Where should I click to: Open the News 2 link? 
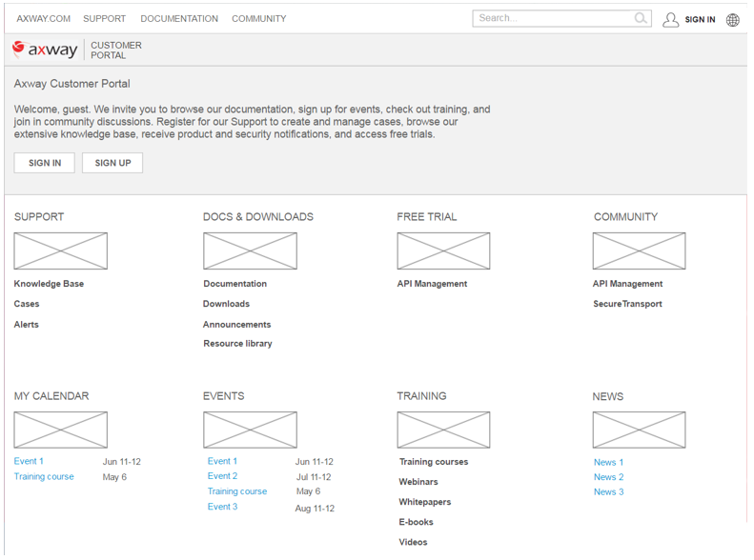pyautogui.click(x=608, y=477)
